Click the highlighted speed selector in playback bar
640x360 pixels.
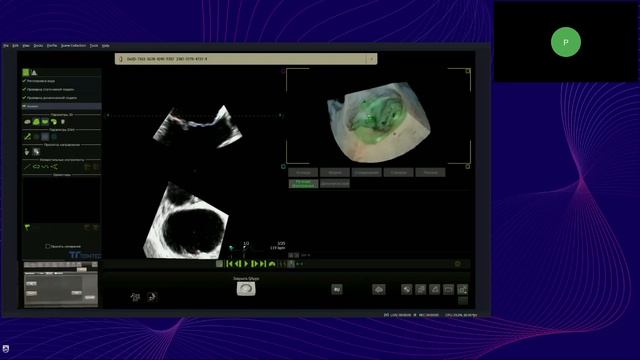[291, 264]
